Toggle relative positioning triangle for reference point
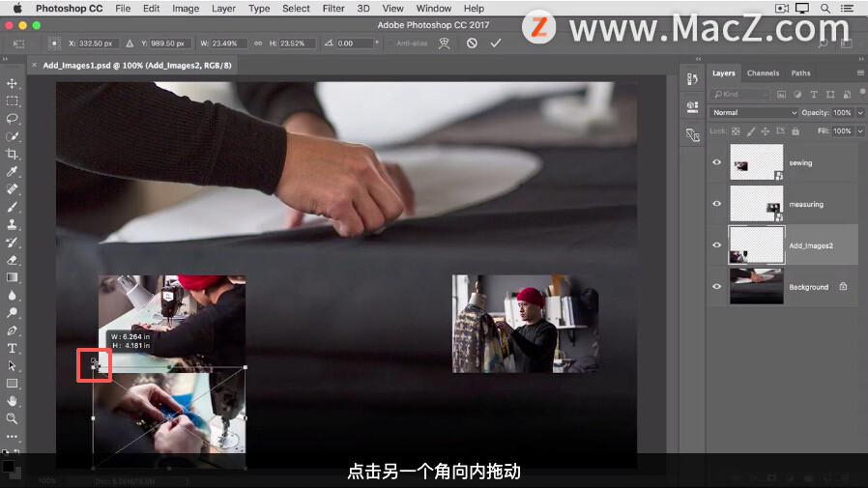 point(130,43)
